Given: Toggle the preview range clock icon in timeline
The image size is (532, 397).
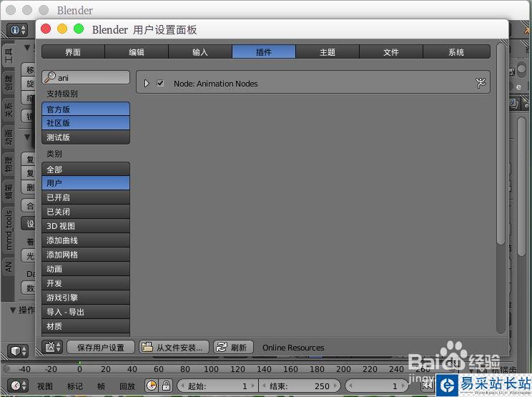Looking at the screenshot, I should [152, 386].
